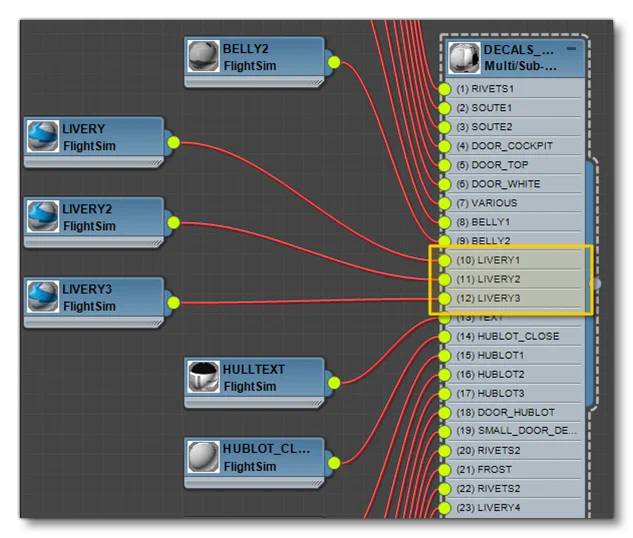This screenshot has height=538, width=633.
Task: Click input socket for (3) SOUTE2
Action: click(444, 127)
